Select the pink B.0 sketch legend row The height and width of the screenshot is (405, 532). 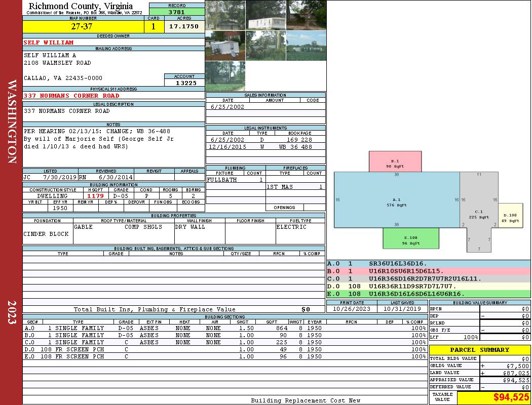click(429, 271)
